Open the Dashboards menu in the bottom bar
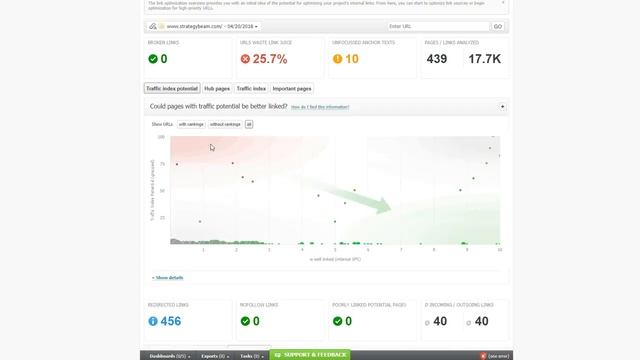 169,356
